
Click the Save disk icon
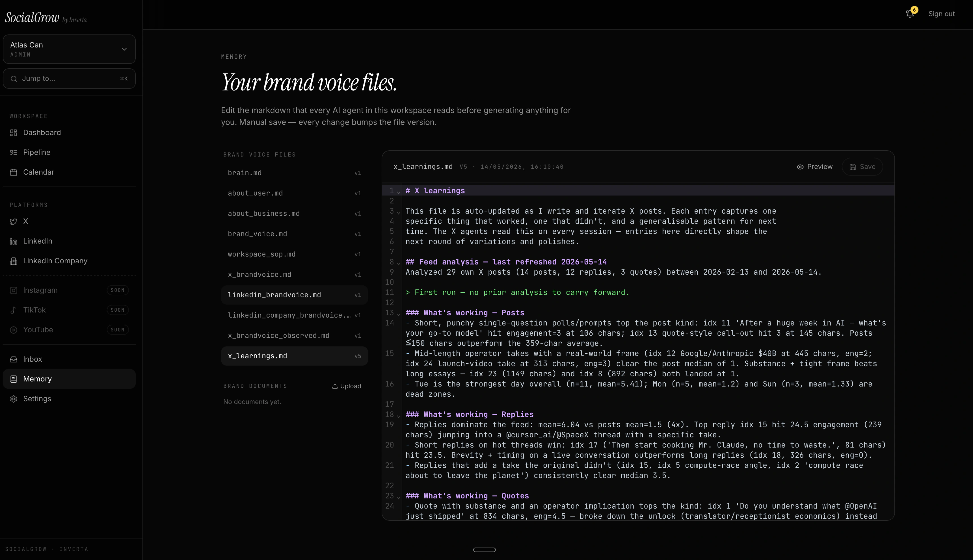pos(853,167)
